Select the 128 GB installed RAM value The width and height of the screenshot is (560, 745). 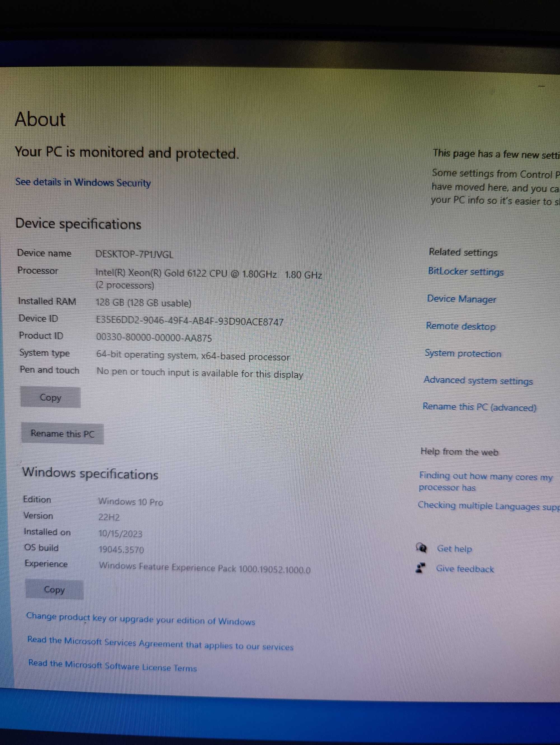tap(143, 302)
